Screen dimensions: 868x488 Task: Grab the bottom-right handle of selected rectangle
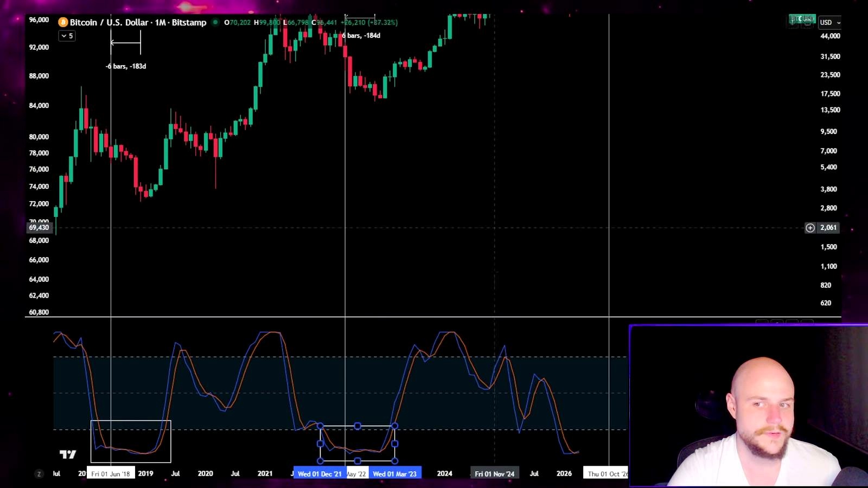click(394, 461)
